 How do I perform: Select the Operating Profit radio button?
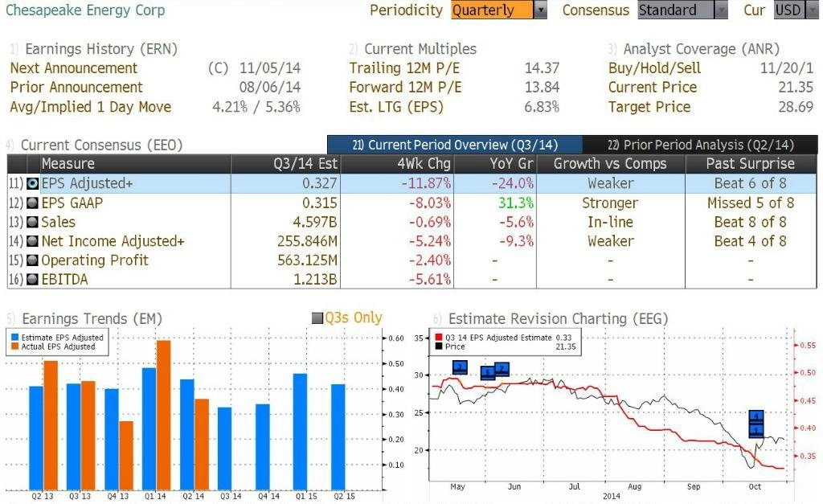[x=32, y=260]
